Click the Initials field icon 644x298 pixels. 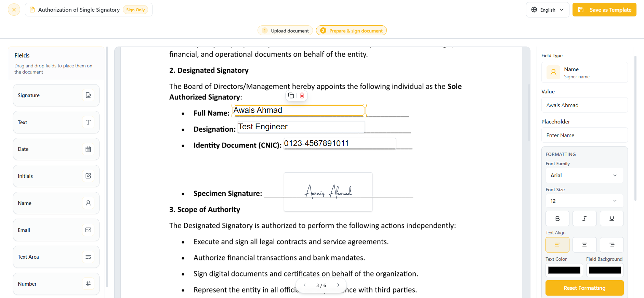coord(88,176)
